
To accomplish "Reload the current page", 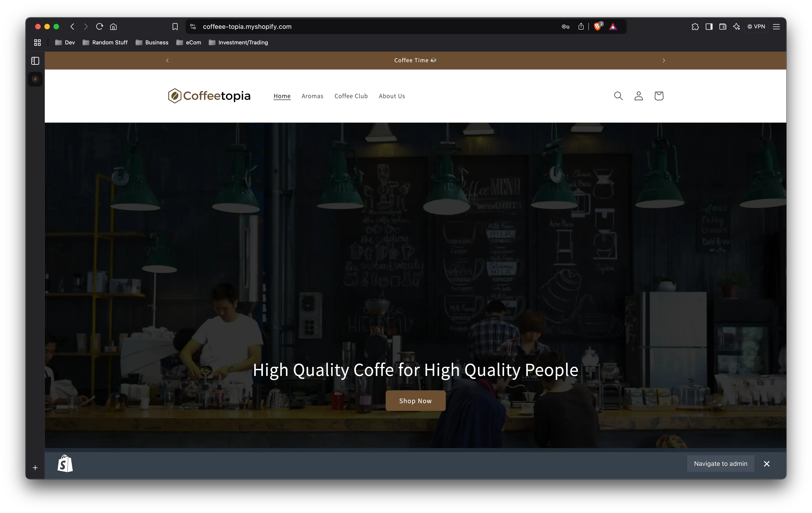I will (x=99, y=27).
